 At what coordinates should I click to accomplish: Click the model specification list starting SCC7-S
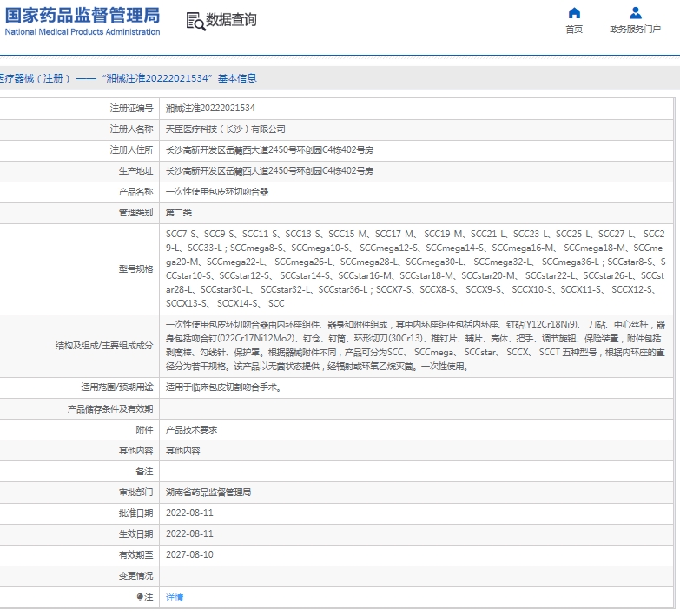click(x=415, y=269)
